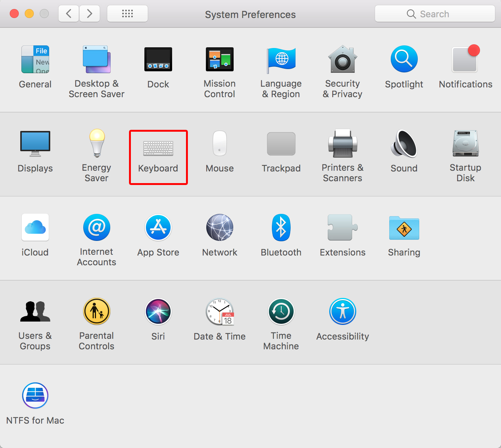
Task: Go forward with the right chevron button
Action: coord(90,14)
